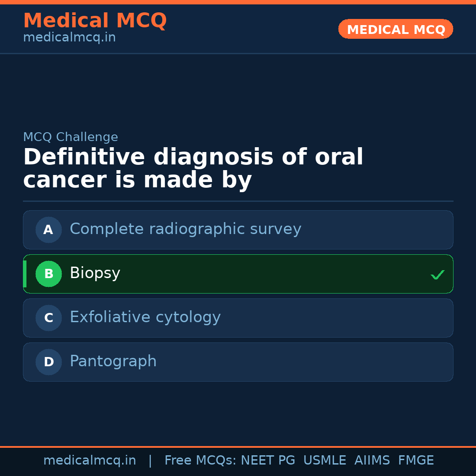The height and width of the screenshot is (476, 476).
Task: Select the highlighted Biopsy answer
Action: tap(238, 274)
